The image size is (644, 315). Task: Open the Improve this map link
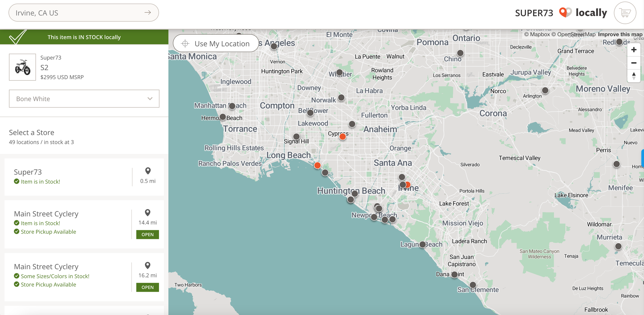click(620, 34)
